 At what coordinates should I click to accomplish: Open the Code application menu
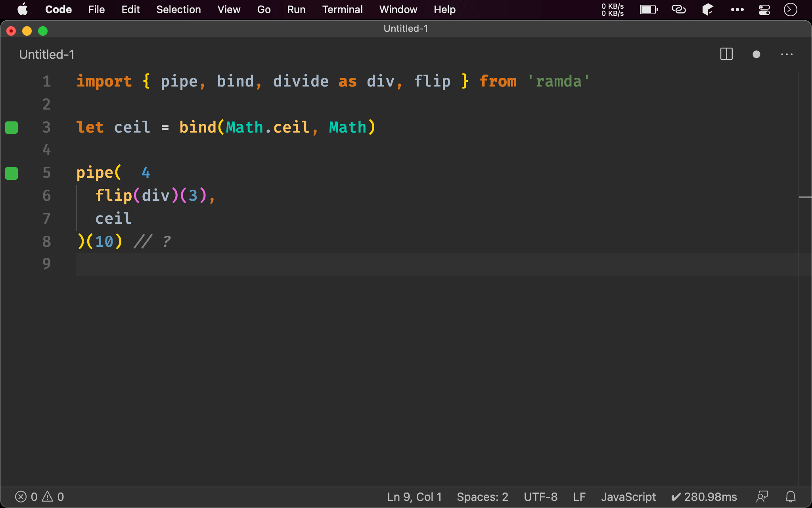click(59, 9)
